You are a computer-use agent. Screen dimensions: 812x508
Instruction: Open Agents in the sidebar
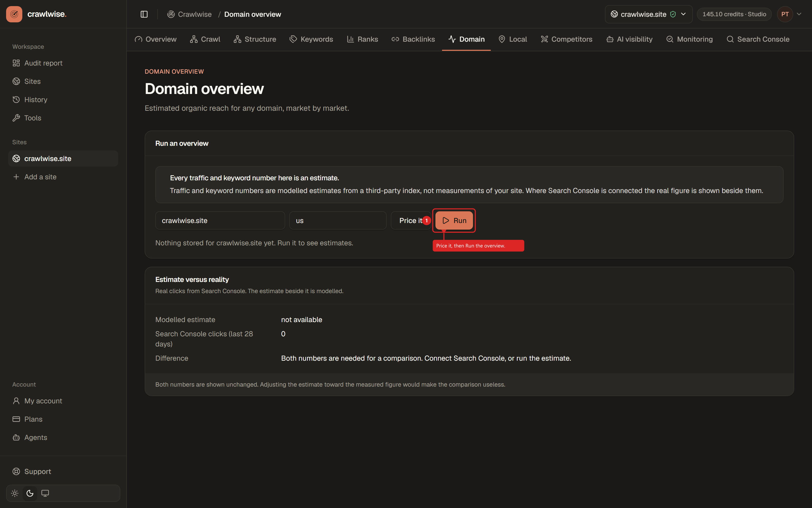[x=63, y=437]
